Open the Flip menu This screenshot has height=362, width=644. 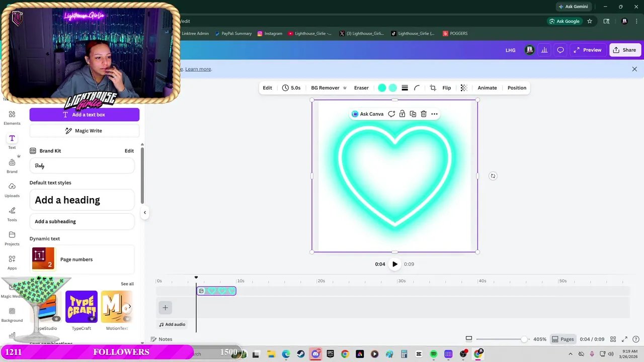click(447, 88)
